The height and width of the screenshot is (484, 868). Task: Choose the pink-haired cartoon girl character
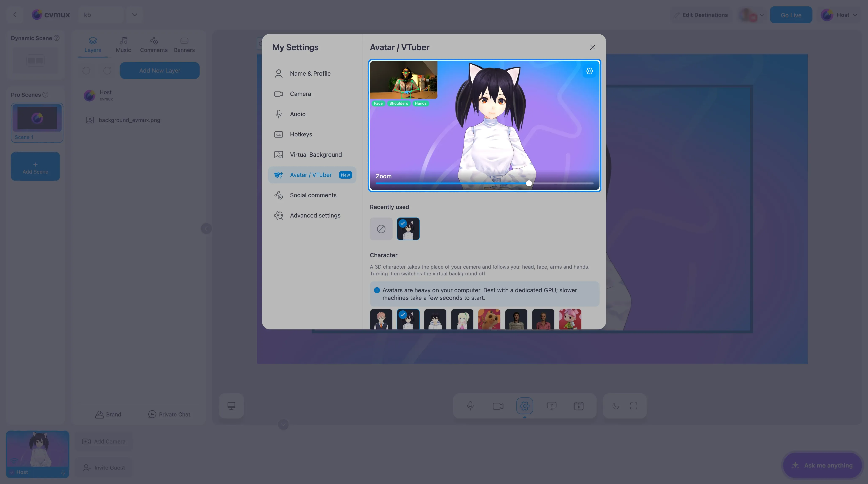click(x=570, y=319)
